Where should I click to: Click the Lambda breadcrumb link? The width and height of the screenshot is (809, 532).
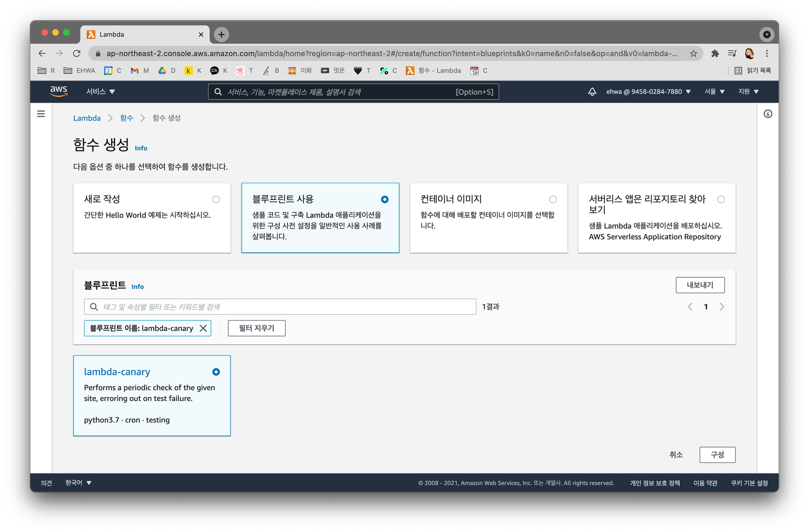tap(87, 118)
